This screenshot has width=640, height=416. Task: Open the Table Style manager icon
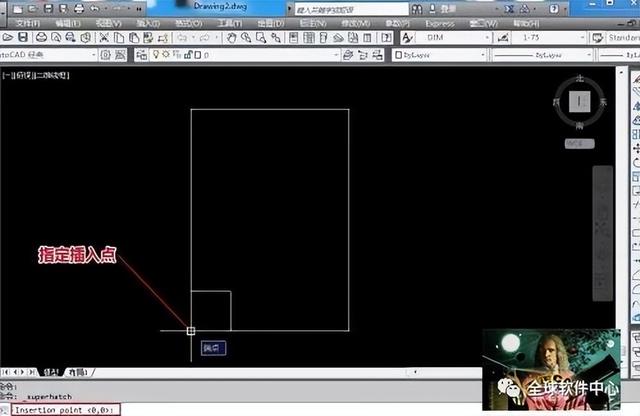(x=598, y=38)
